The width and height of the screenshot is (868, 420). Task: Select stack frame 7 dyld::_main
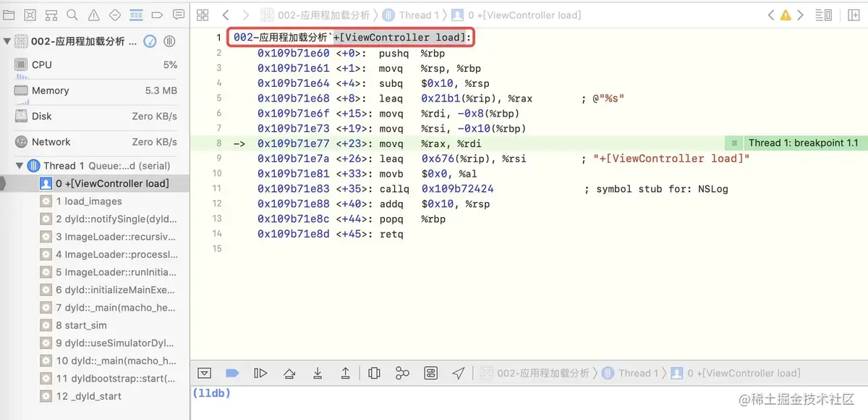[95, 308]
